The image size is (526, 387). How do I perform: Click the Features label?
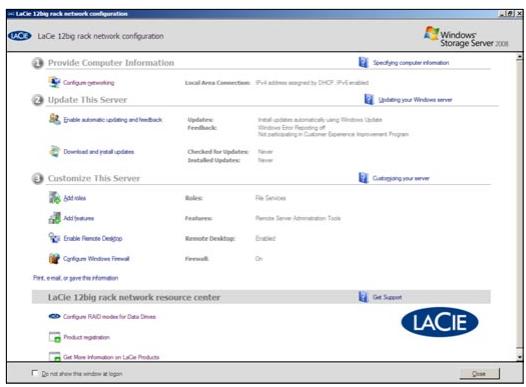(x=199, y=218)
